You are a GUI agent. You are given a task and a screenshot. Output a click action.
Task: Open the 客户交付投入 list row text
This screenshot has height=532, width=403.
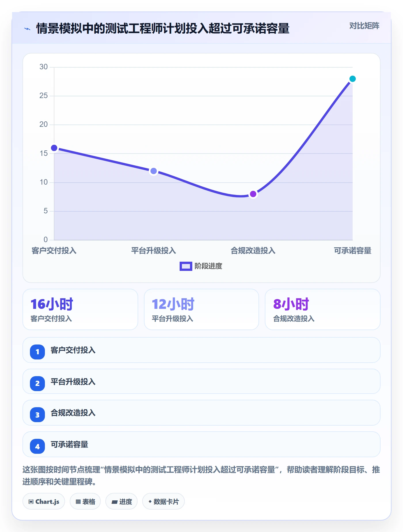pos(73,350)
